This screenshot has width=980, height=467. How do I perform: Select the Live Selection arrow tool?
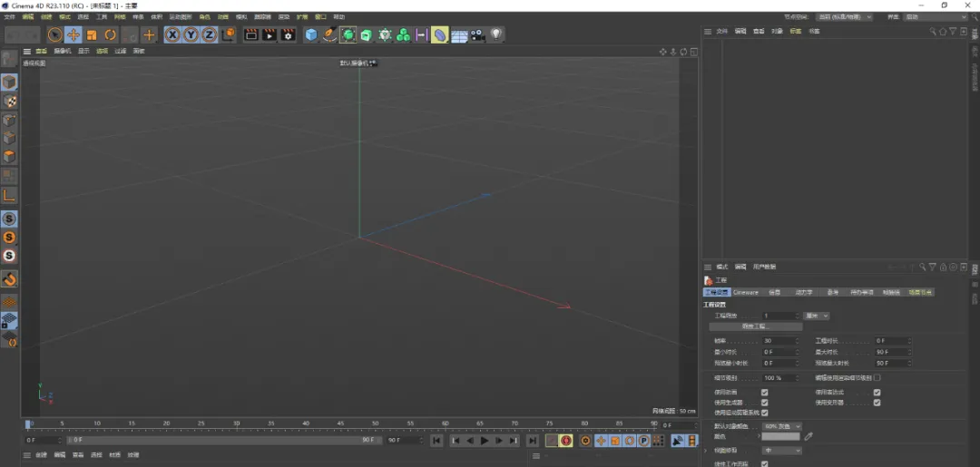(x=55, y=35)
